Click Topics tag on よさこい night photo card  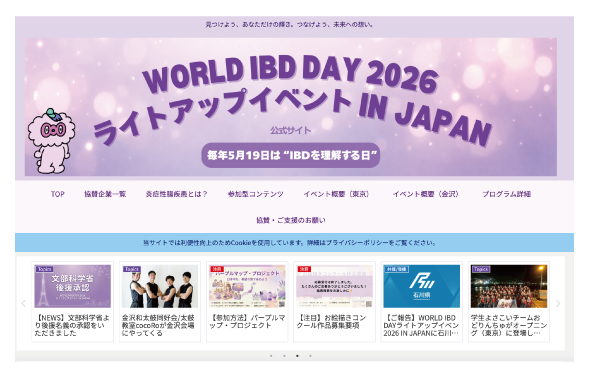481,269
